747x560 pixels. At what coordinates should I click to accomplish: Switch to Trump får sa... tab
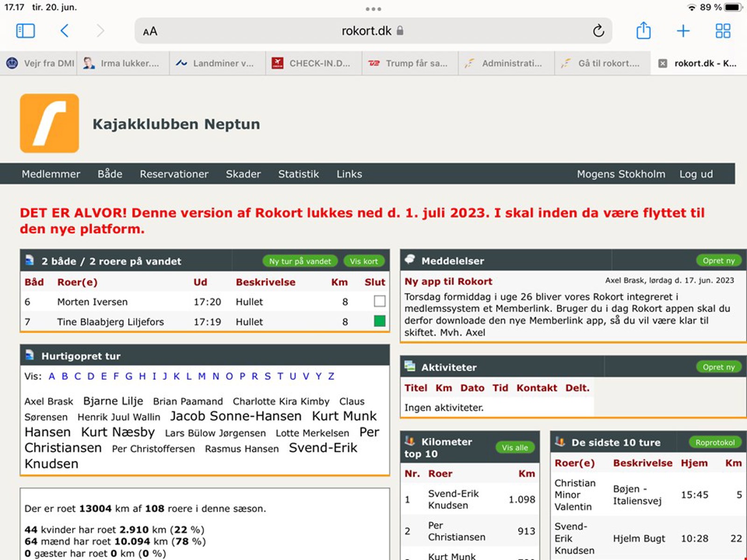click(x=410, y=63)
